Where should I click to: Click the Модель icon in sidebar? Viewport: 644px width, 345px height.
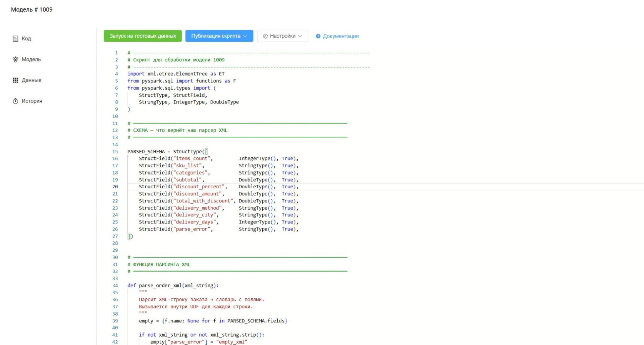[15, 59]
